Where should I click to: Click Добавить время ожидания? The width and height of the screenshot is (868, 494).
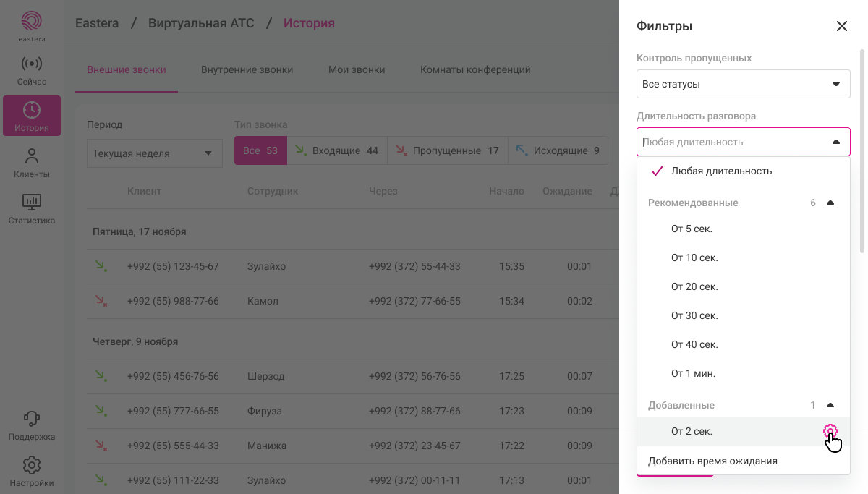712,461
